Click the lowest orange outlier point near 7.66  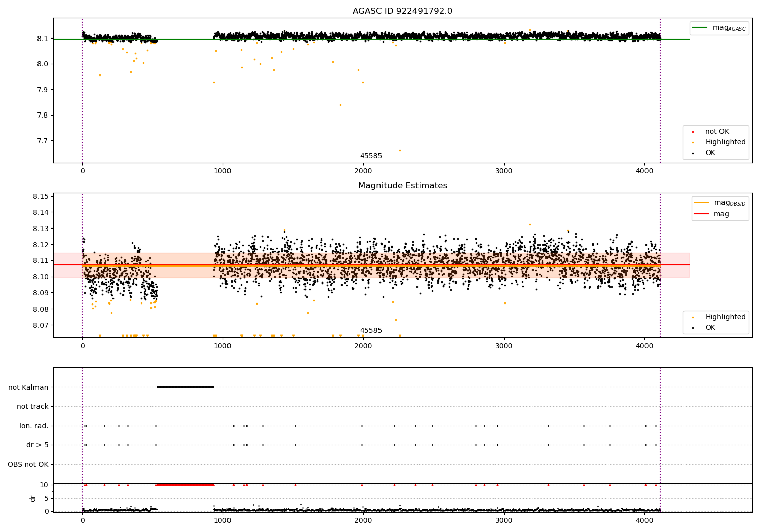[399, 150]
